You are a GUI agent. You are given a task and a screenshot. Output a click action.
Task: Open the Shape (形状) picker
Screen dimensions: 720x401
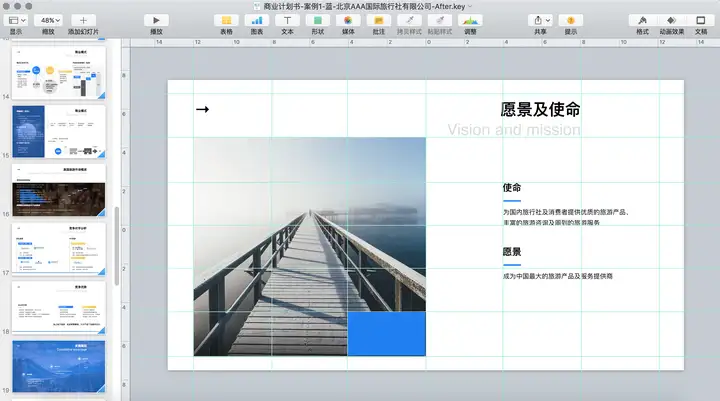[317, 20]
